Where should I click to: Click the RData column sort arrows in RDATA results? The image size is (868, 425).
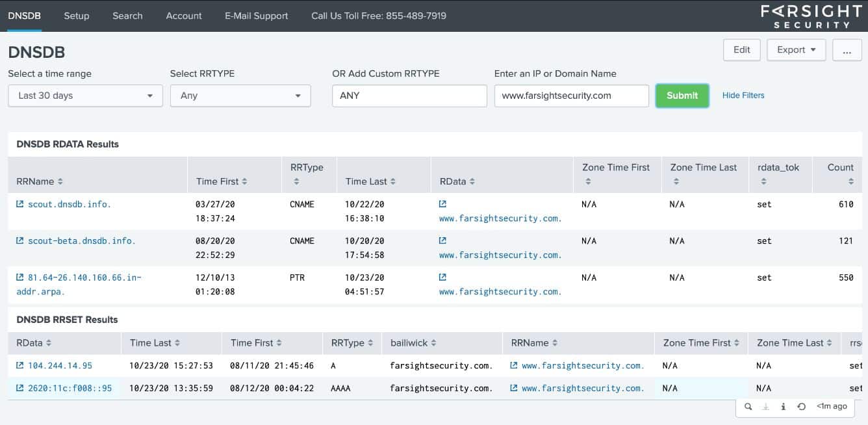472,182
